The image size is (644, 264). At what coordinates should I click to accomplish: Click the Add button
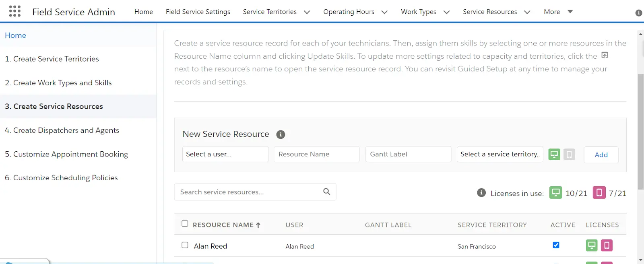[x=601, y=155]
